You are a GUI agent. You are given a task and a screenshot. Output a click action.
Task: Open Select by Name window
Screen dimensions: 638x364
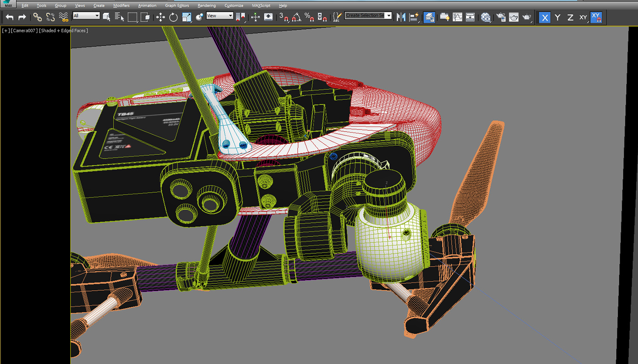point(120,17)
